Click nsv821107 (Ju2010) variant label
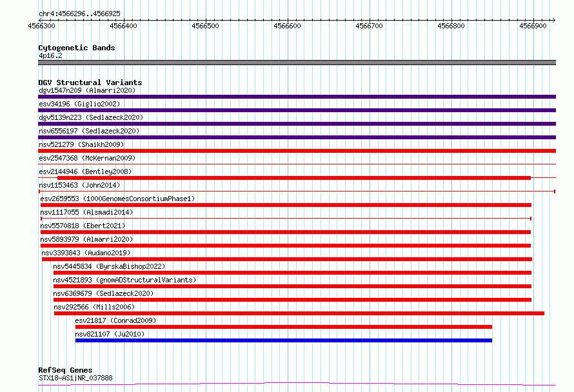The image size is (574, 392). 110,334
